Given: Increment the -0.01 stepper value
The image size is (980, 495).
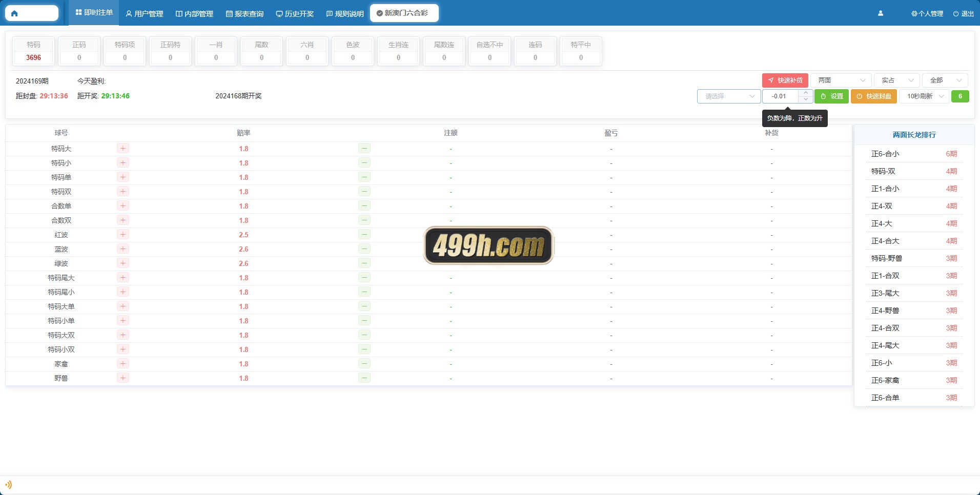Looking at the screenshot, I should [x=806, y=93].
